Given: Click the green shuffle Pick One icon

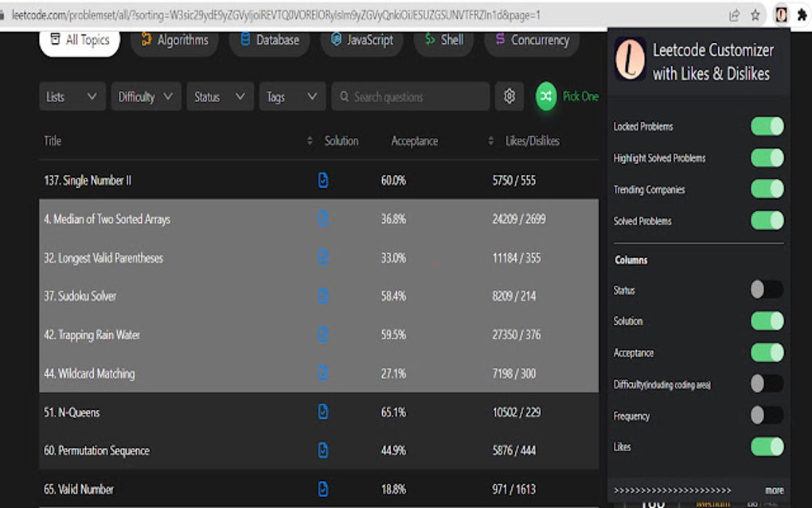Looking at the screenshot, I should (x=546, y=96).
